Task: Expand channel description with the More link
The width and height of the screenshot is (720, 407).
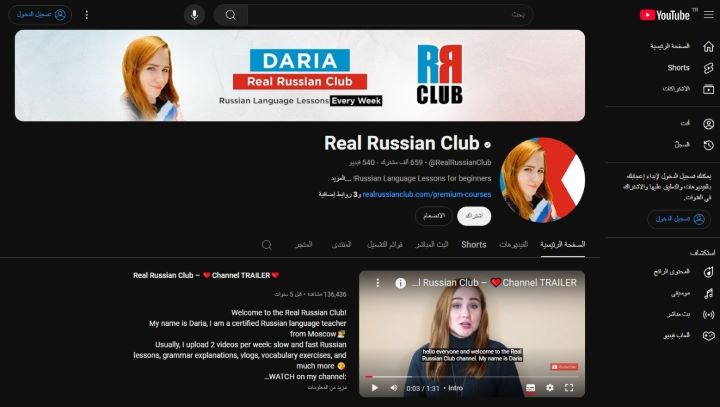Action: pos(340,178)
